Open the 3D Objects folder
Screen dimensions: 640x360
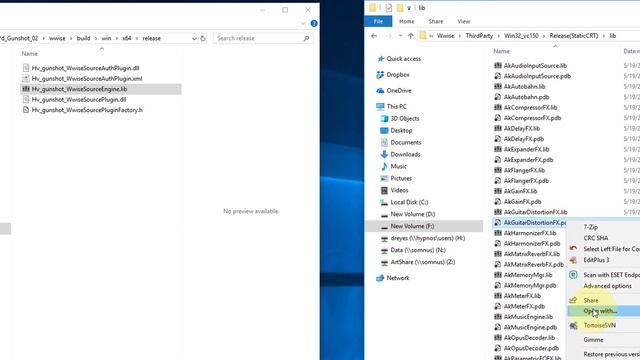pos(404,118)
